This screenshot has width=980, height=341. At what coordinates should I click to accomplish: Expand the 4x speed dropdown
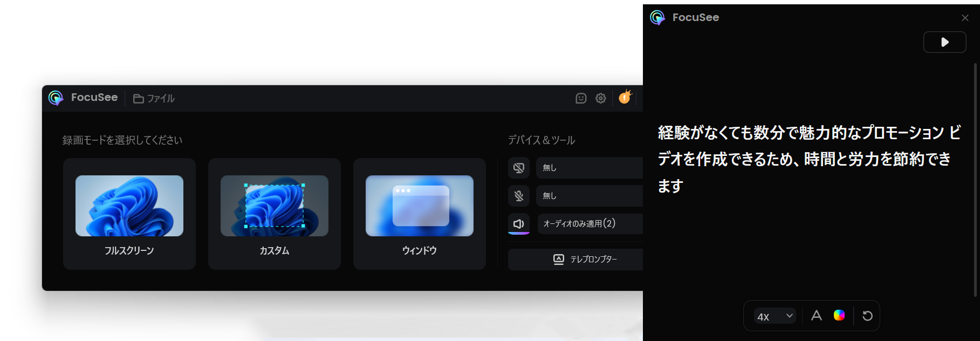(x=775, y=316)
